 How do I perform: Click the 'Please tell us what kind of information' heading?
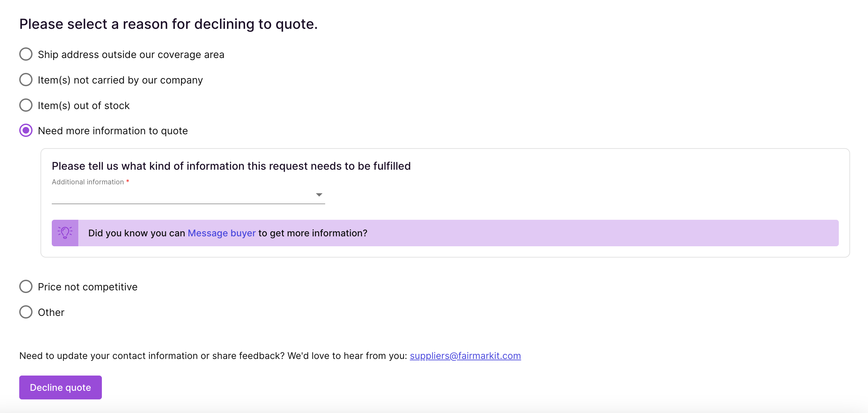click(x=231, y=166)
